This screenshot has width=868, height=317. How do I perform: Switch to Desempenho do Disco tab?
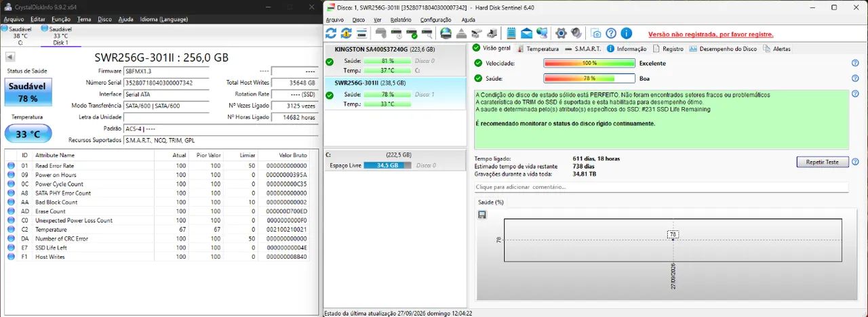[724, 49]
